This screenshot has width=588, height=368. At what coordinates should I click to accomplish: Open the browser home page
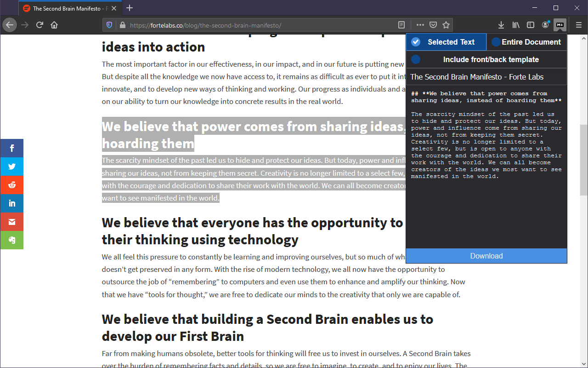[x=54, y=25]
